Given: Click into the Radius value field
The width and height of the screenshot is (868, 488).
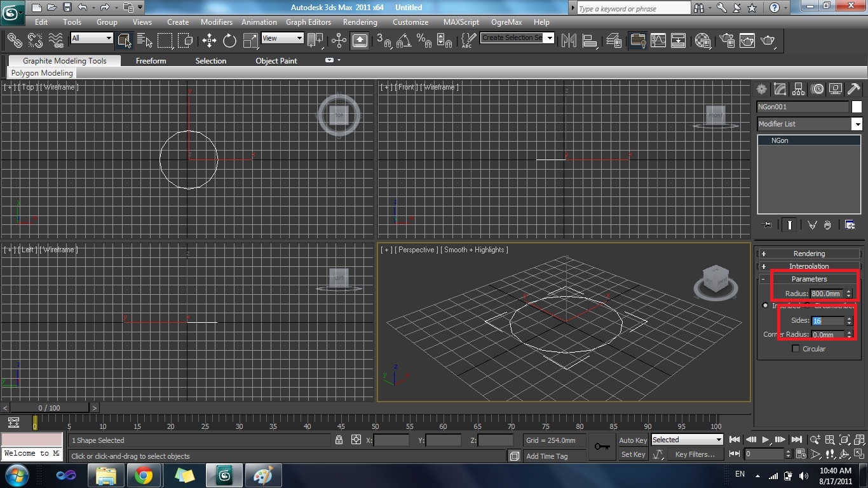Looking at the screenshot, I should [826, 294].
